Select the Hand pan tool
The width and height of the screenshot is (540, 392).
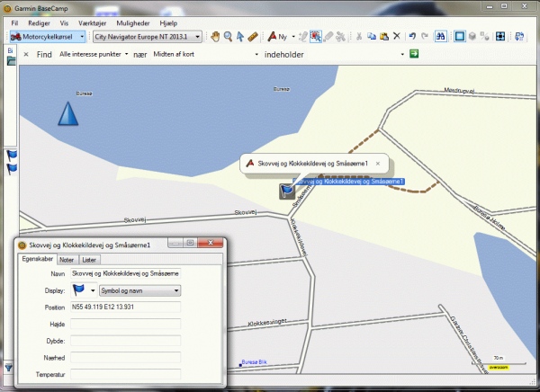pos(215,37)
